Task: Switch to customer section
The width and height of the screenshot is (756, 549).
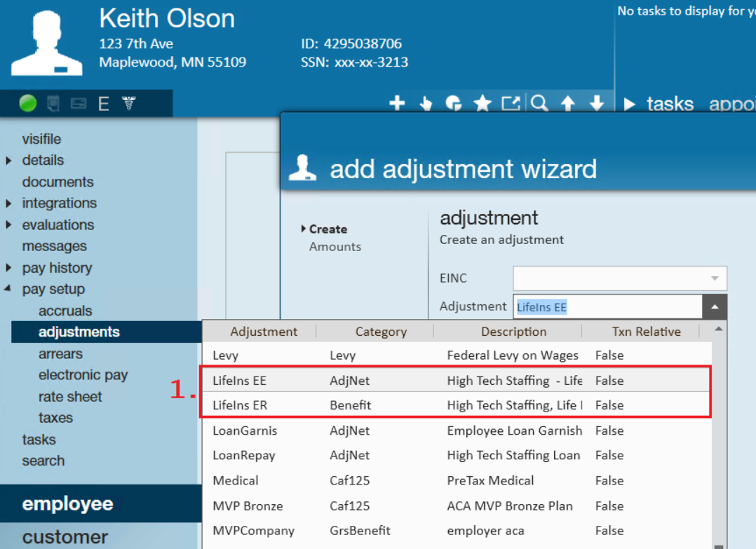Action: (x=101, y=536)
